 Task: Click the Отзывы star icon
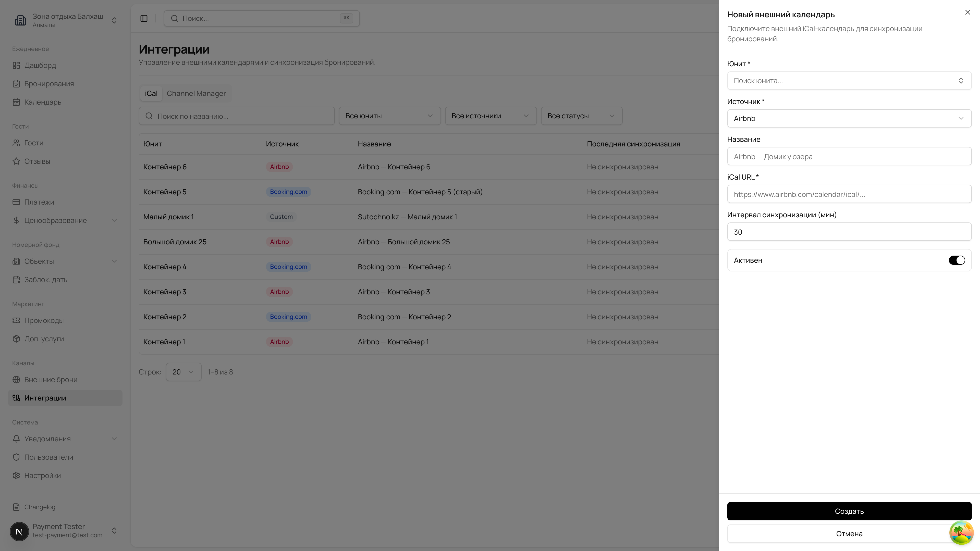point(16,161)
